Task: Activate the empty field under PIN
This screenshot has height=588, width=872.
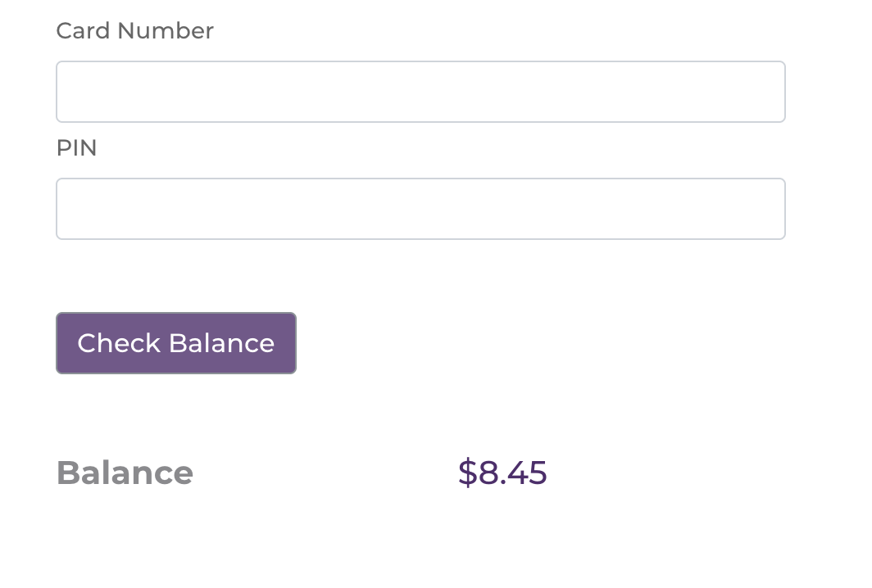Action: 420,209
